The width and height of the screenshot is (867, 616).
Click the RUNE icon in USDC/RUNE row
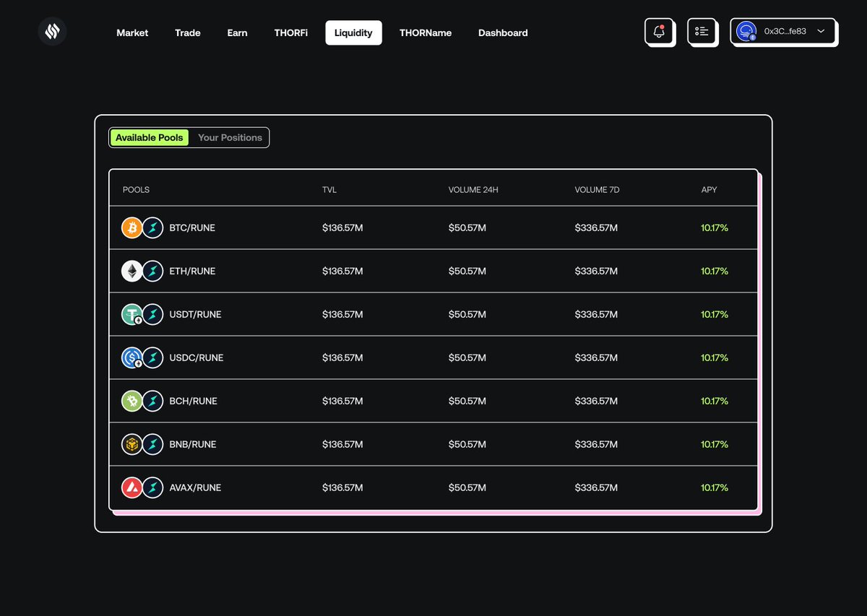coord(152,357)
